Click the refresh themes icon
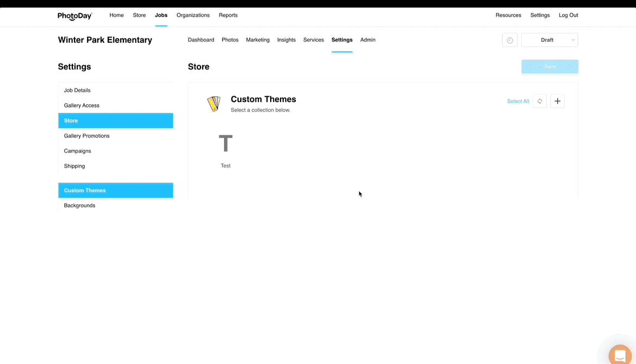 pos(539,102)
